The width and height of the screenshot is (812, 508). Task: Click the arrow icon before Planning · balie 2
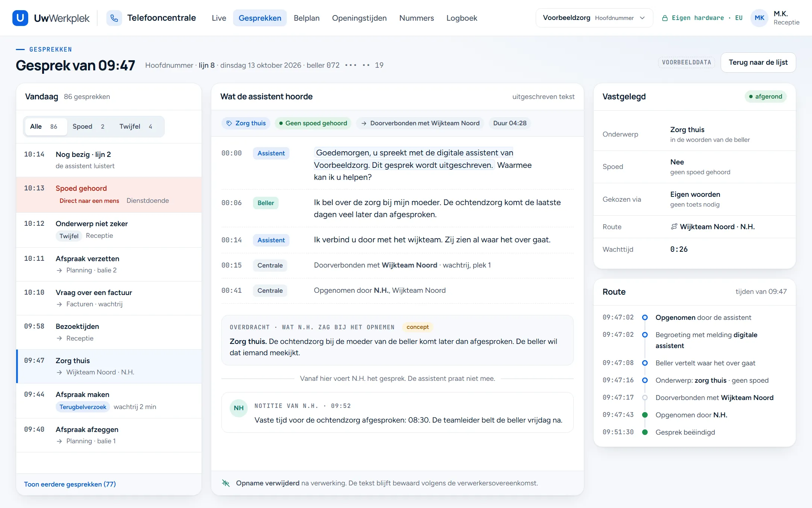(59, 270)
